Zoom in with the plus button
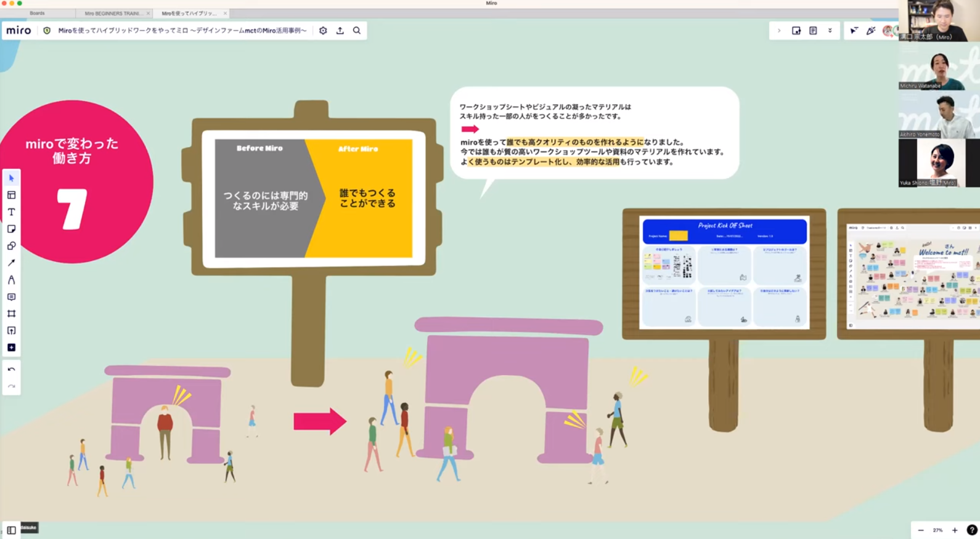Viewport: 980px width, 539px height. [x=955, y=530]
